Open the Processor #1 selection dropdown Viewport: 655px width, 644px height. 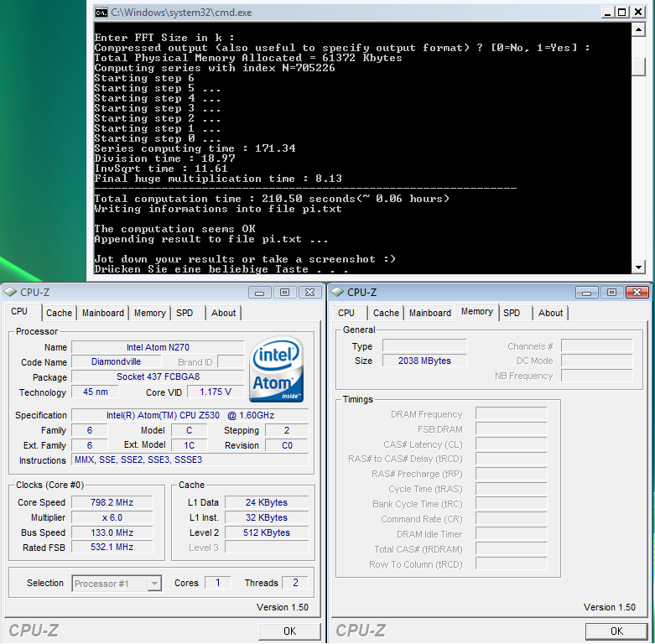tap(154, 583)
